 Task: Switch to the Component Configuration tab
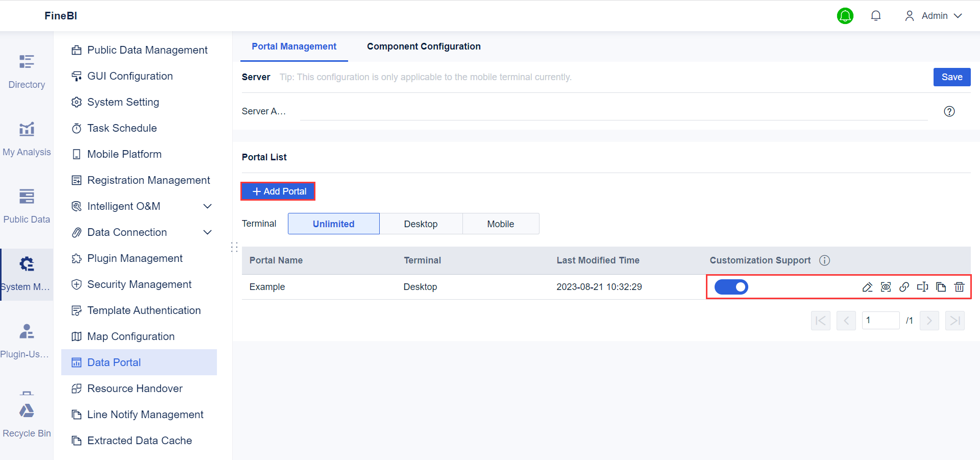424,46
